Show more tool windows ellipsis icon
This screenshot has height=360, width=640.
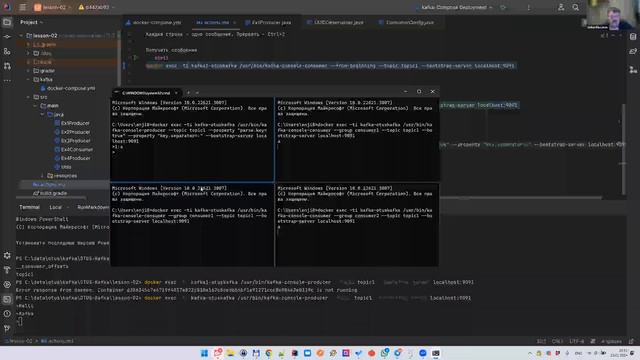pyautogui.click(x=7, y=80)
